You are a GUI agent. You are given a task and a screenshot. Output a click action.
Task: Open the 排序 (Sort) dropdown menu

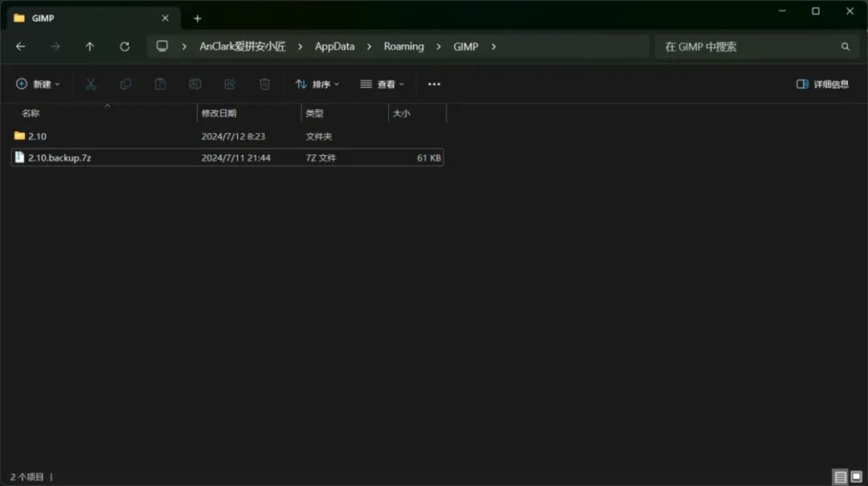[317, 84]
